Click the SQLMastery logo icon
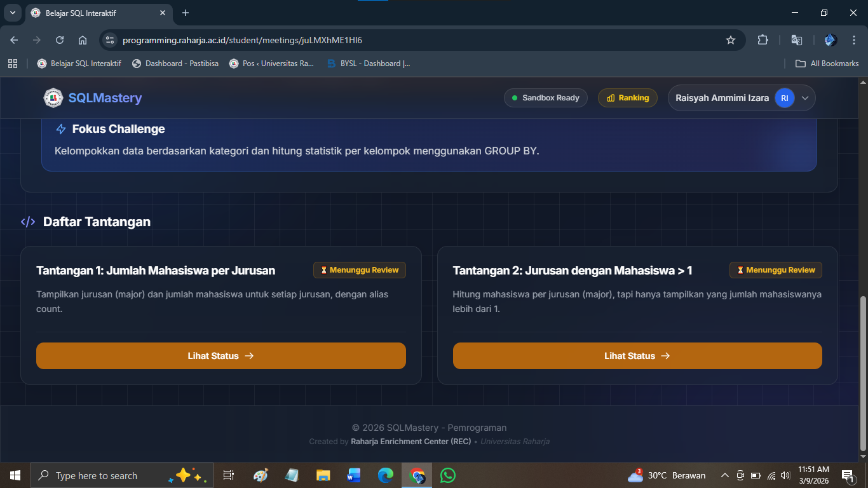Screen dimensions: 868x488 (x=53, y=98)
